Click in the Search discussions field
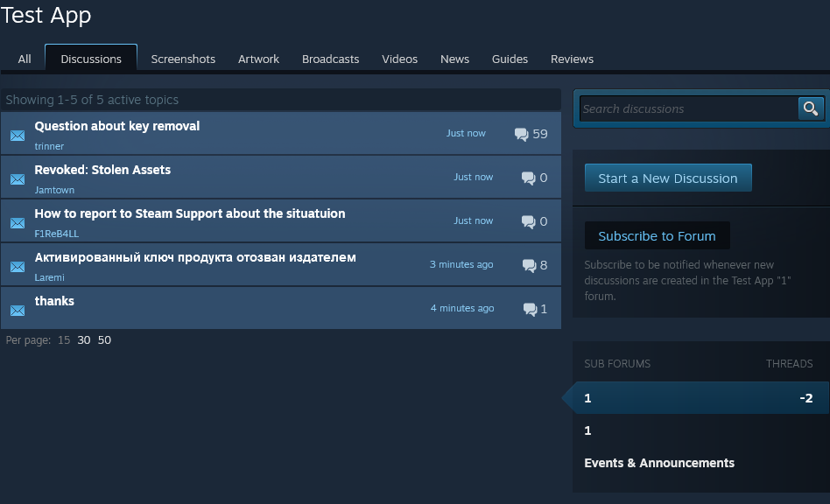The image size is (830, 504). click(689, 108)
